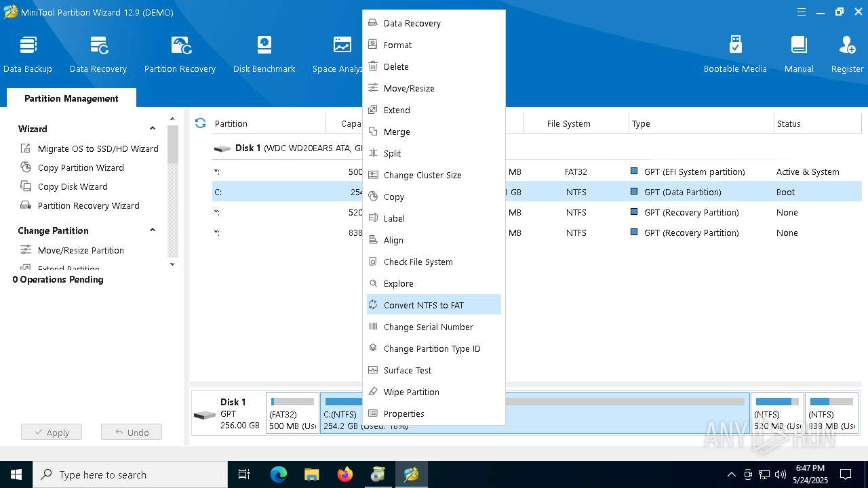Start the Disk Benchmark tool

(x=264, y=54)
